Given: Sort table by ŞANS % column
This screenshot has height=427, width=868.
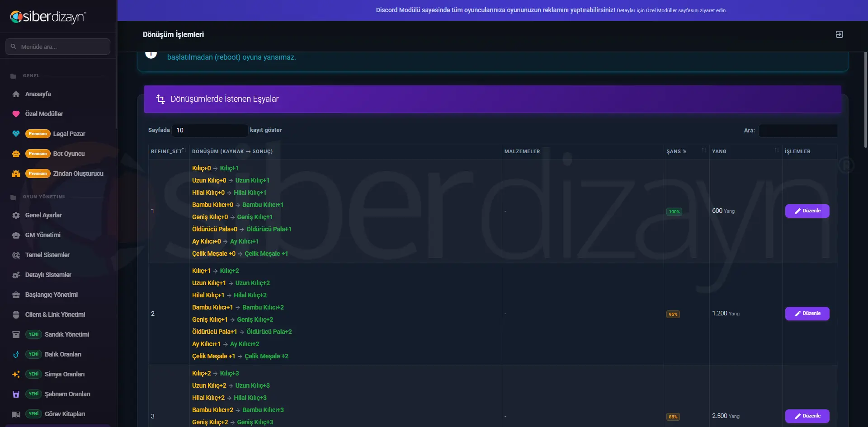Looking at the screenshot, I should pyautogui.click(x=686, y=151).
